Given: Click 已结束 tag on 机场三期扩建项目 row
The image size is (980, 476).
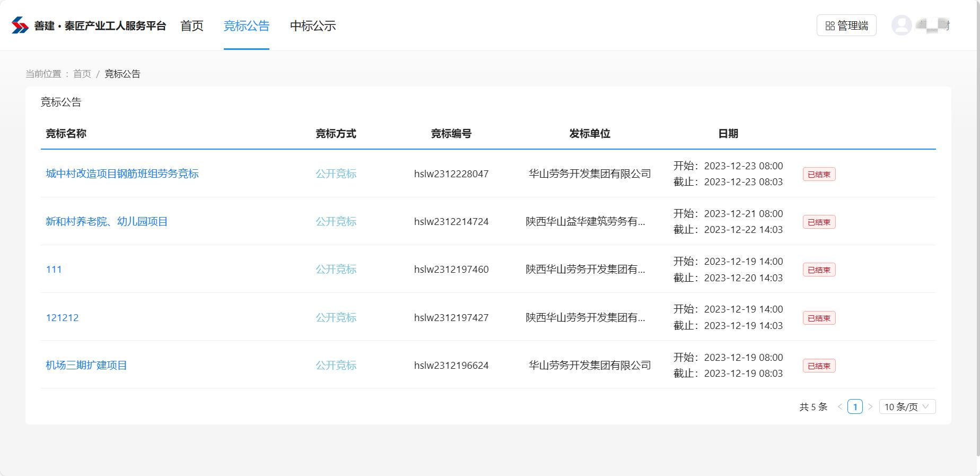Looking at the screenshot, I should tap(819, 366).
